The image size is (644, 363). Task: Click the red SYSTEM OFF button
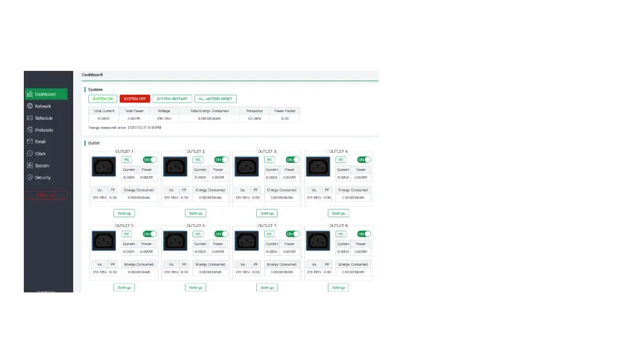click(x=135, y=99)
